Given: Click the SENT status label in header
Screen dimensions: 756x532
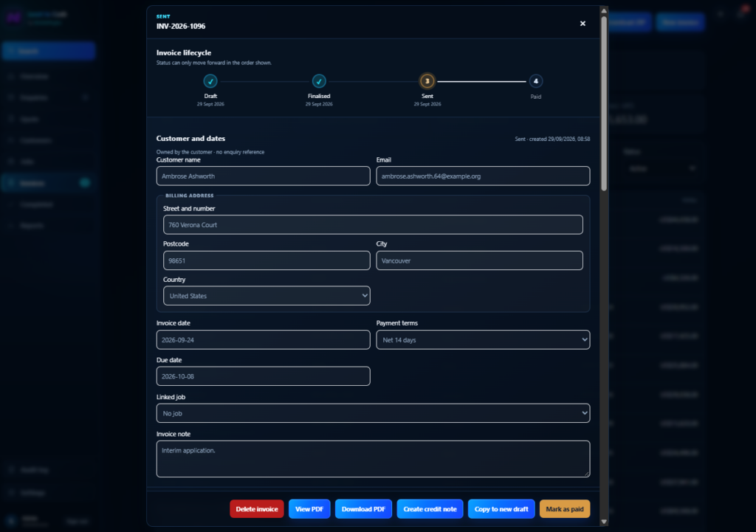Looking at the screenshot, I should coord(163,16).
